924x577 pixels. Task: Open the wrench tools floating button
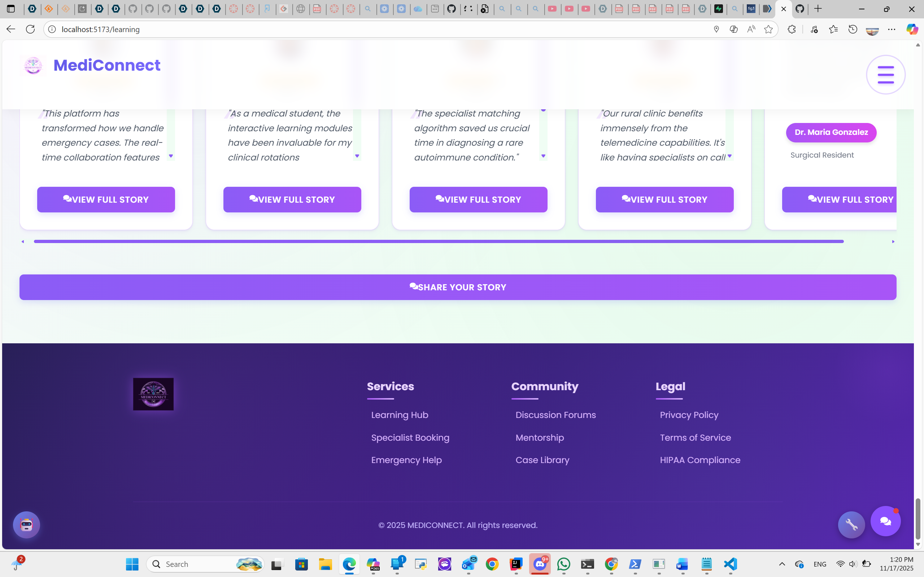[851, 525]
